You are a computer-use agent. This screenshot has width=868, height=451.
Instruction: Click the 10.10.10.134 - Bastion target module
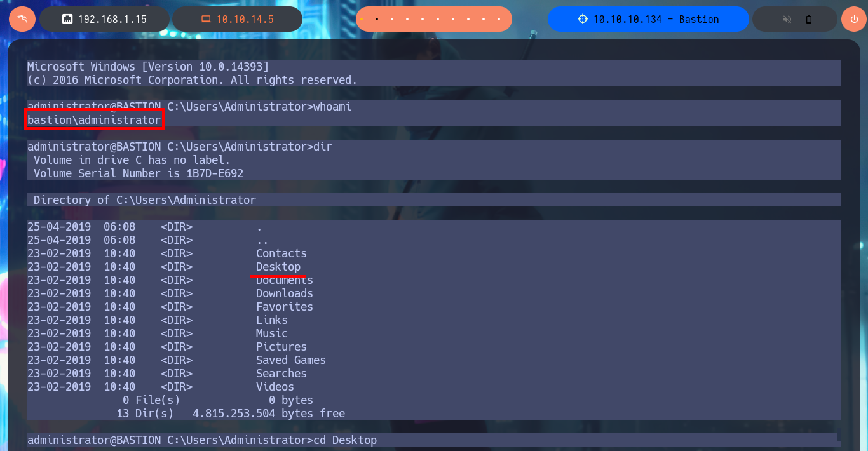point(649,19)
